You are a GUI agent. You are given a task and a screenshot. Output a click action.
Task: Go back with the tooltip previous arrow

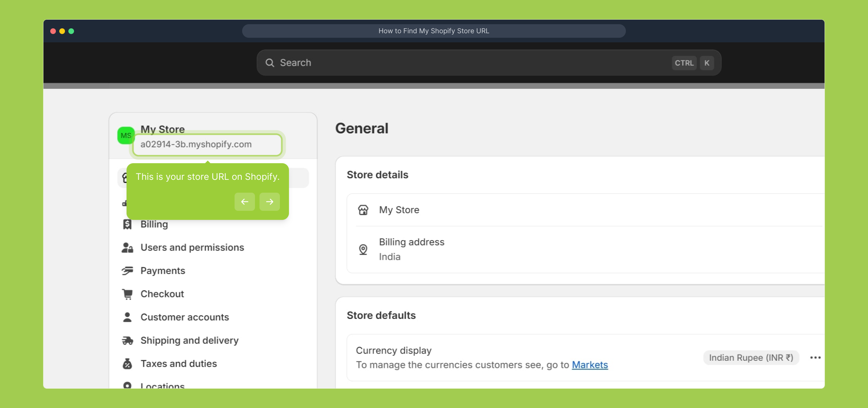(244, 202)
